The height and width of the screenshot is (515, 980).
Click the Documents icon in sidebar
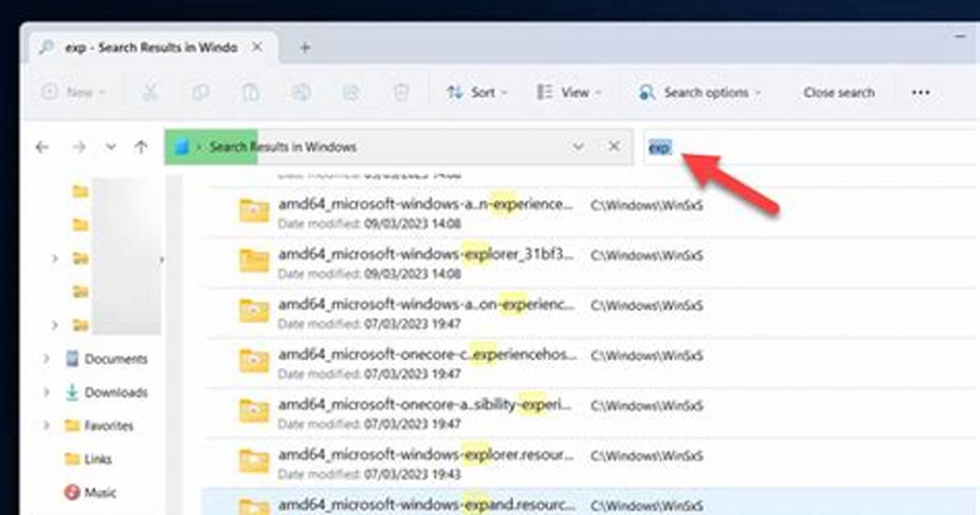tap(72, 358)
